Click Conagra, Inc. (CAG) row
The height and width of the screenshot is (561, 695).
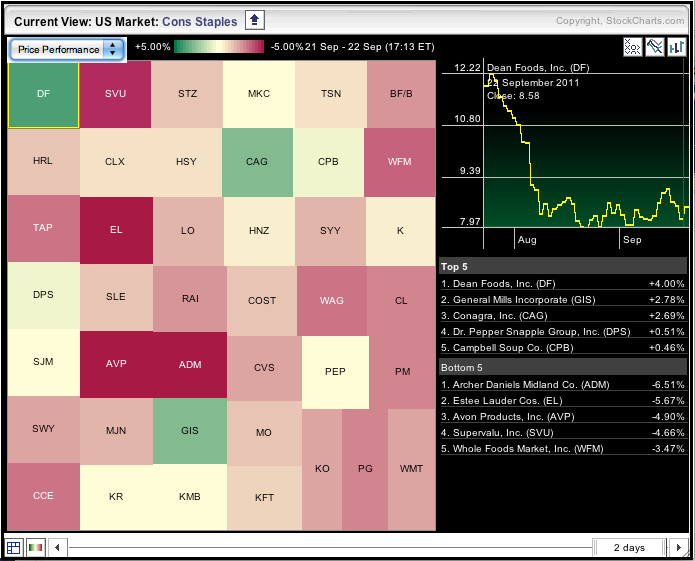tap(563, 316)
